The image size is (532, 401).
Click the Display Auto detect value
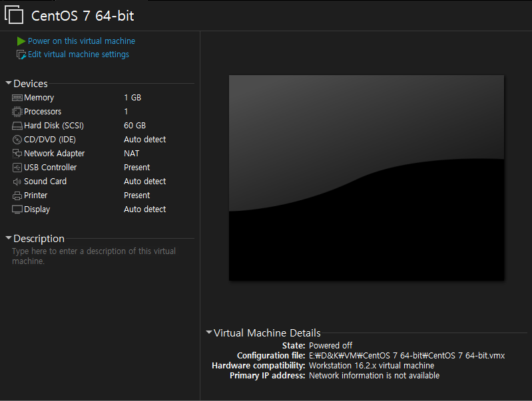click(145, 209)
